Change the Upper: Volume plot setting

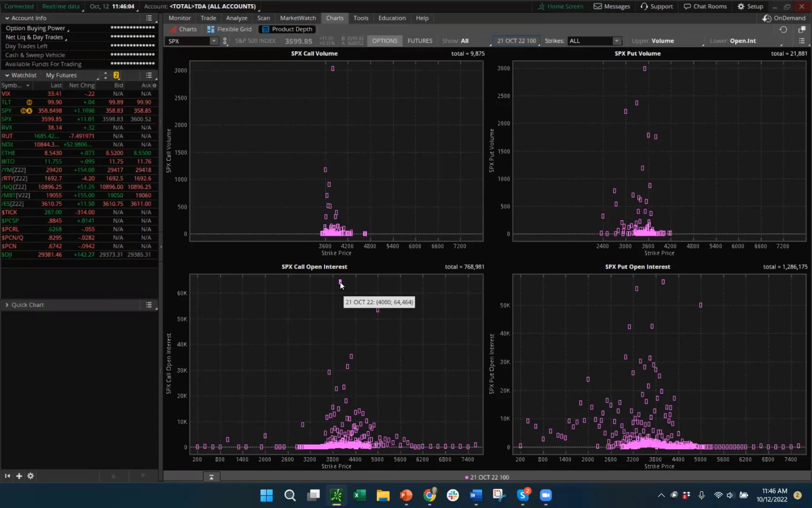(653, 41)
